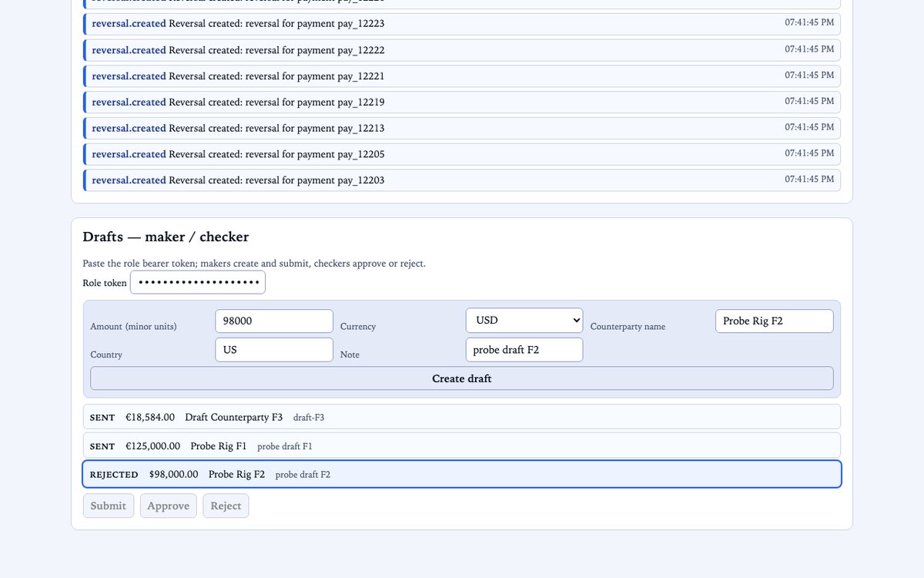Screen dimensions: 924x578
Task: Click the Note field with probe draft F2
Action: tap(524, 350)
